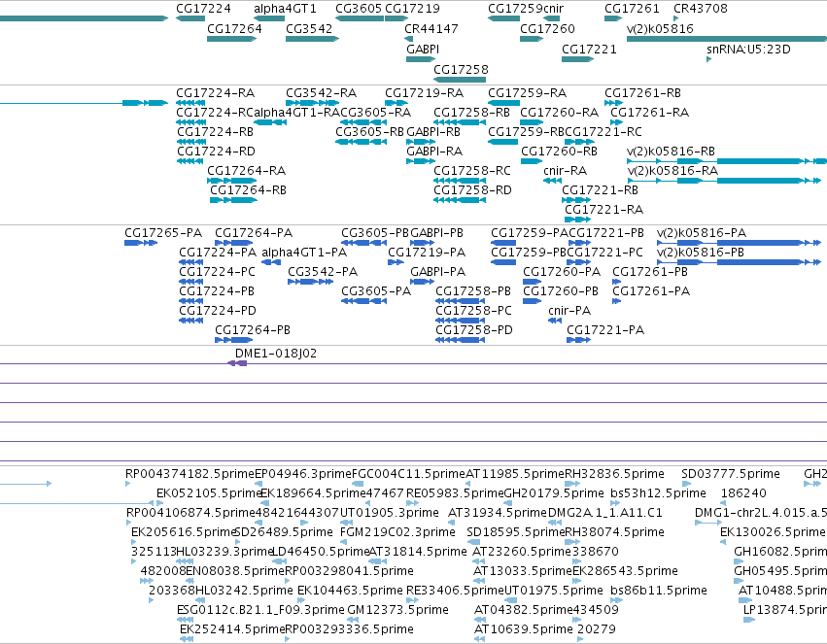Select the CG17219-PA protein label

[427, 253]
